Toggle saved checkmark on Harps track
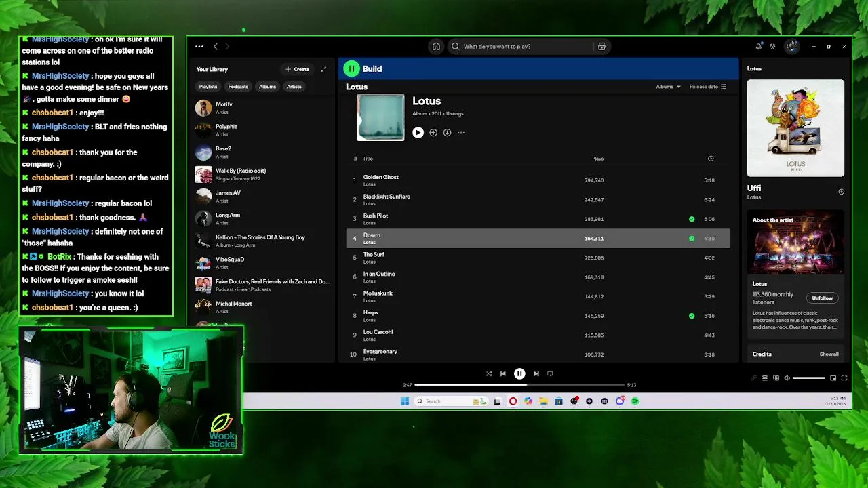The image size is (868, 488). coord(692,316)
